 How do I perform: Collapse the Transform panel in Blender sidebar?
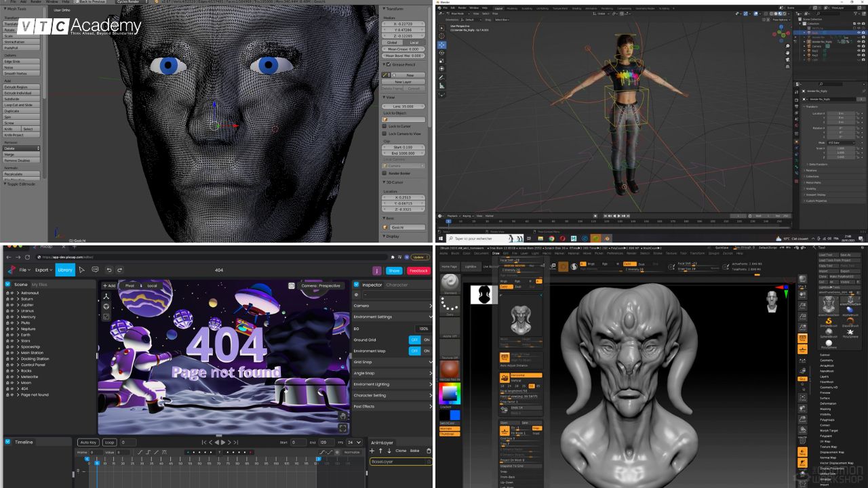click(x=384, y=8)
